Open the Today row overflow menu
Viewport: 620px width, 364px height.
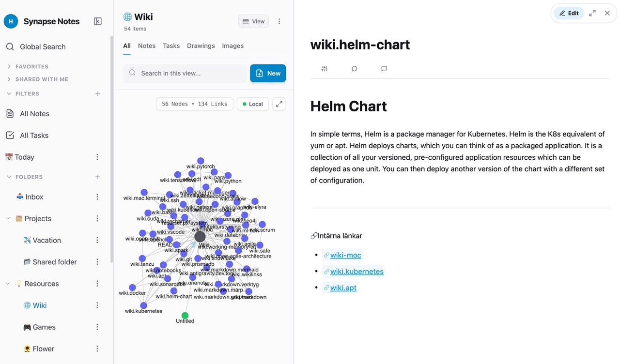click(97, 157)
